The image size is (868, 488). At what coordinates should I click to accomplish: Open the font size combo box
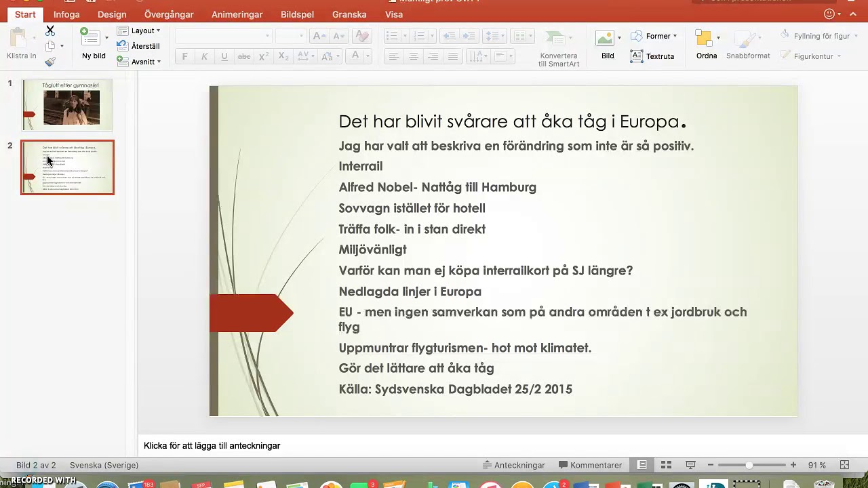tap(290, 36)
